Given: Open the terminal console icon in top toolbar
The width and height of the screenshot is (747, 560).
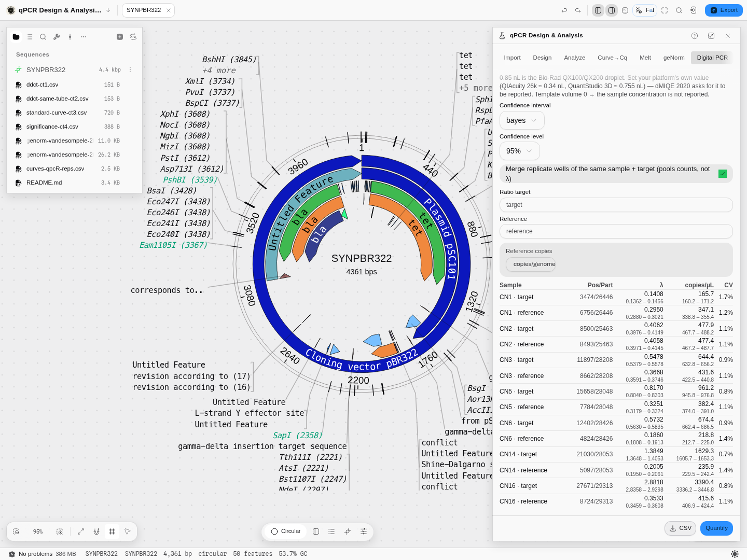Looking at the screenshot, I should point(625,10).
